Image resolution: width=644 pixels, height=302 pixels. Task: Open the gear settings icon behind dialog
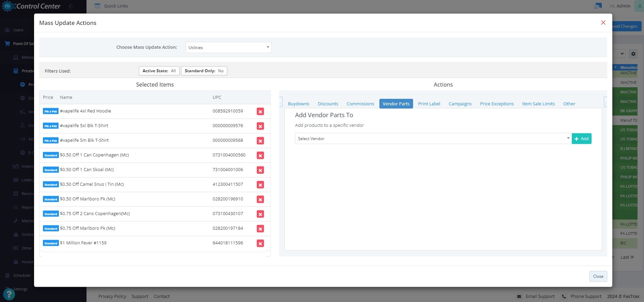(633, 54)
